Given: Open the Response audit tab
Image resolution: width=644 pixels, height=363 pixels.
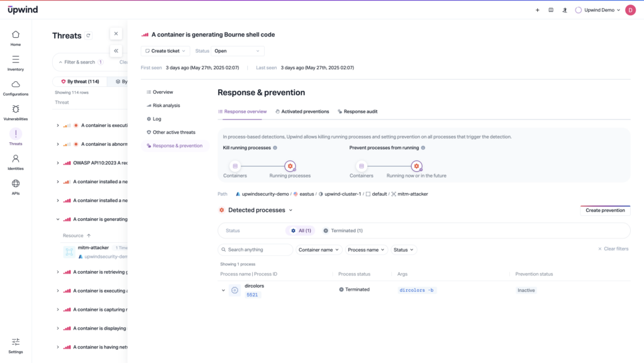Looking at the screenshot, I should [357, 112].
